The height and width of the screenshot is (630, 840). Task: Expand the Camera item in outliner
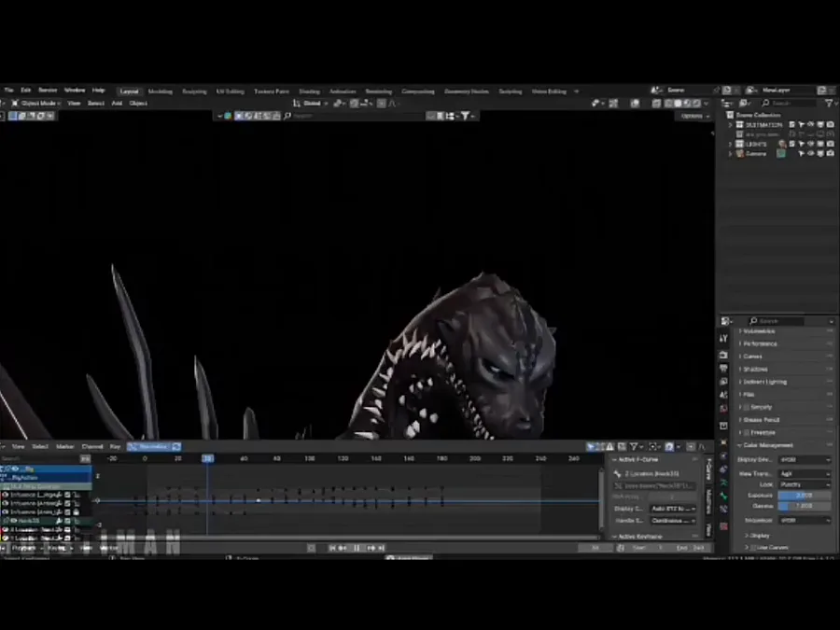click(x=730, y=154)
